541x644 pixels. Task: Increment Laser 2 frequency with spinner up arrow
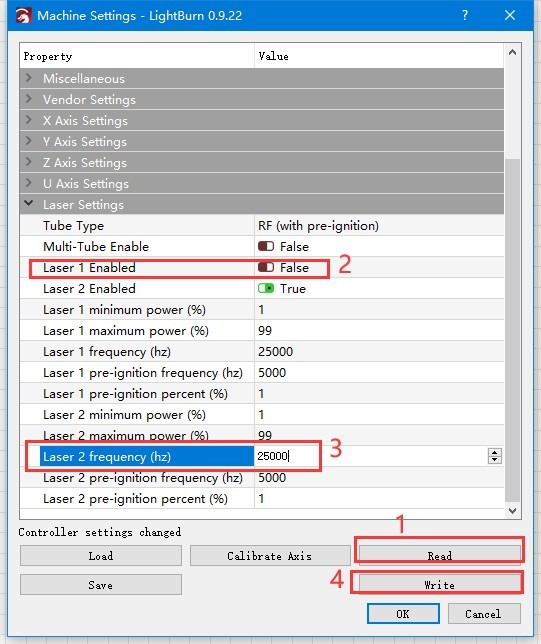[495, 452]
